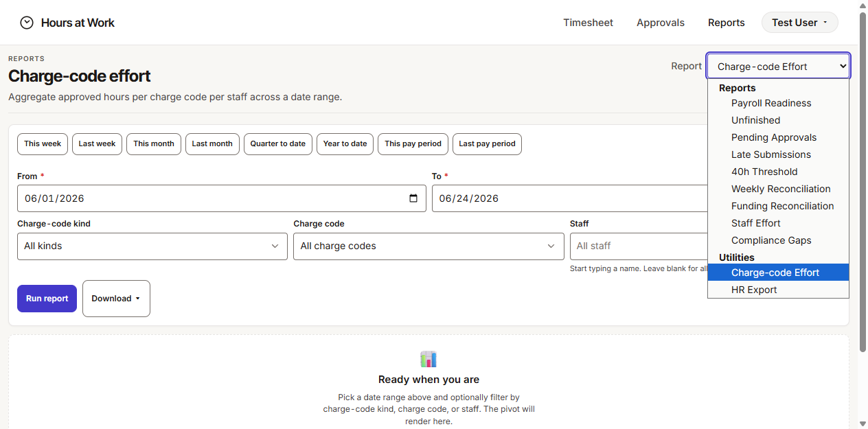Viewport: 868px width, 429px height.
Task: Click the Hours at Work clock logo icon
Action: click(x=27, y=23)
